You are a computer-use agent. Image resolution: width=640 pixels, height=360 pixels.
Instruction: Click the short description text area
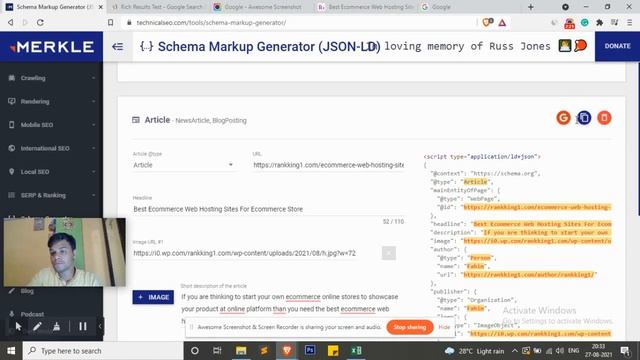[x=292, y=309]
